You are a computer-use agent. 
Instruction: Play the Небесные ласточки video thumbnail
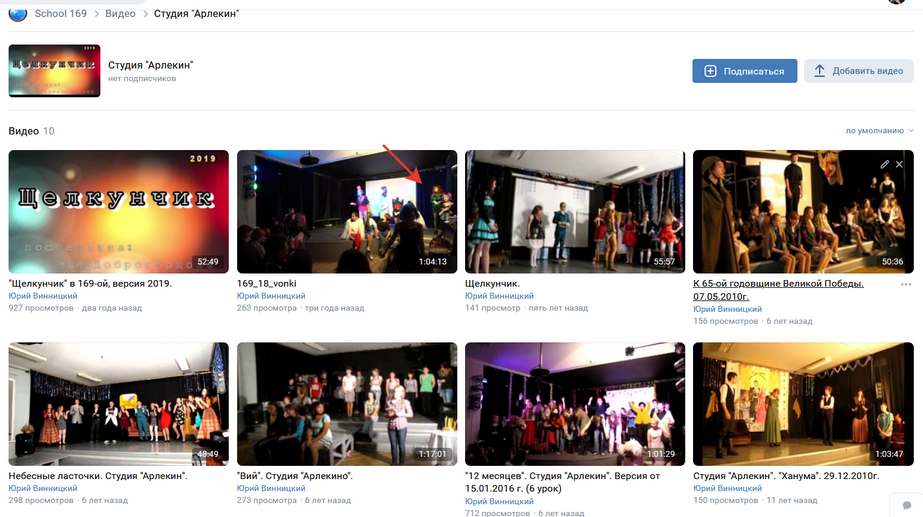(x=118, y=404)
